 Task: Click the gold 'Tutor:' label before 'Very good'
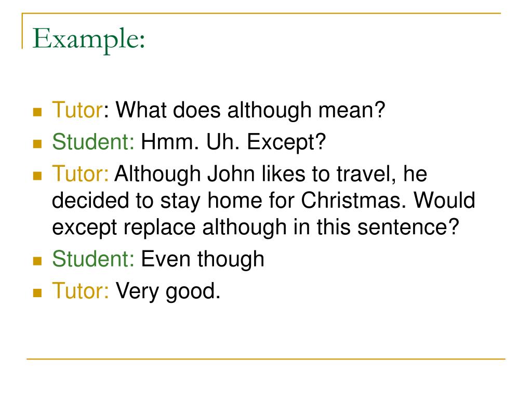(x=81, y=291)
